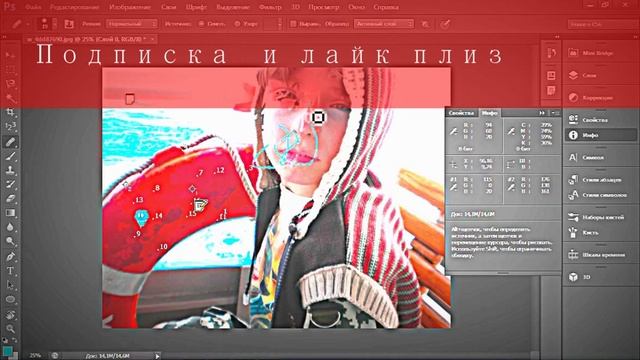The height and width of the screenshot is (360, 640).
Task: Choose the Узор source radio button
Action: coord(237,24)
